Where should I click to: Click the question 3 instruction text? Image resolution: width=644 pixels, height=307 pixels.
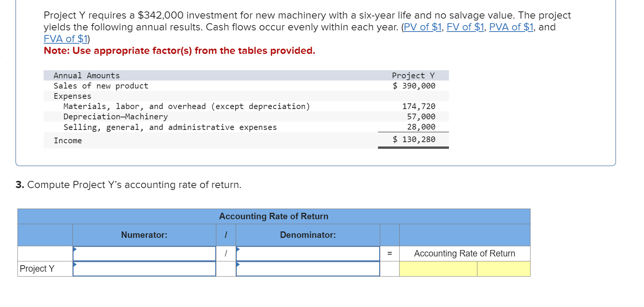[x=128, y=185]
